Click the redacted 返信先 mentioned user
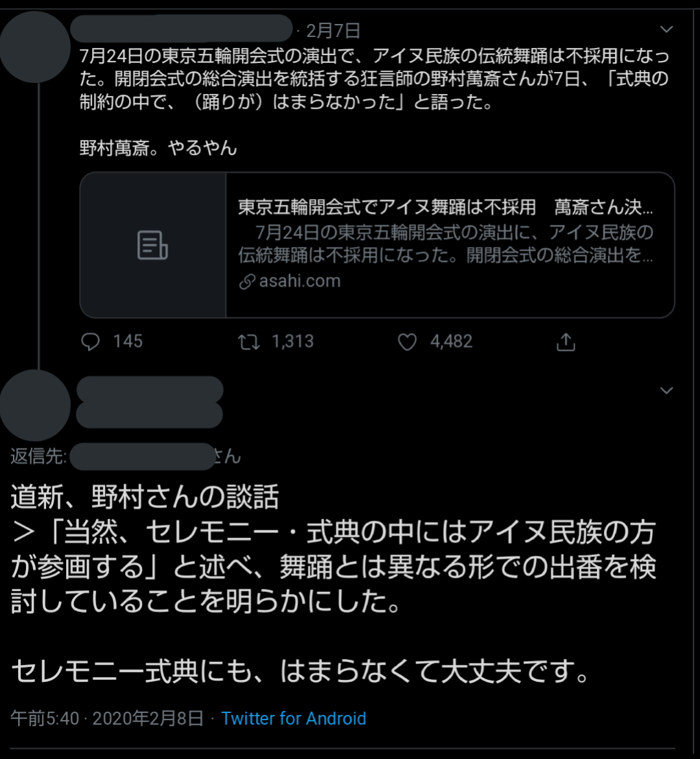Screen dimensions: 700x759 [143, 456]
